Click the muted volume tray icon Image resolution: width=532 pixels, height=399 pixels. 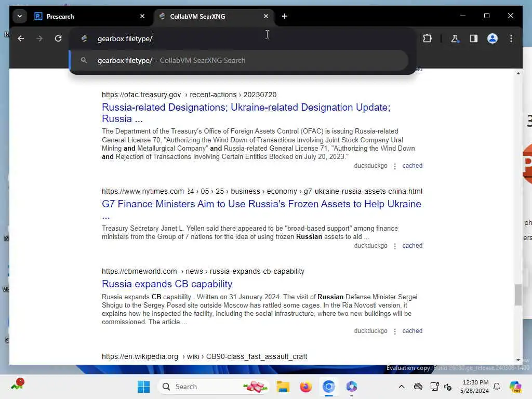(x=448, y=387)
